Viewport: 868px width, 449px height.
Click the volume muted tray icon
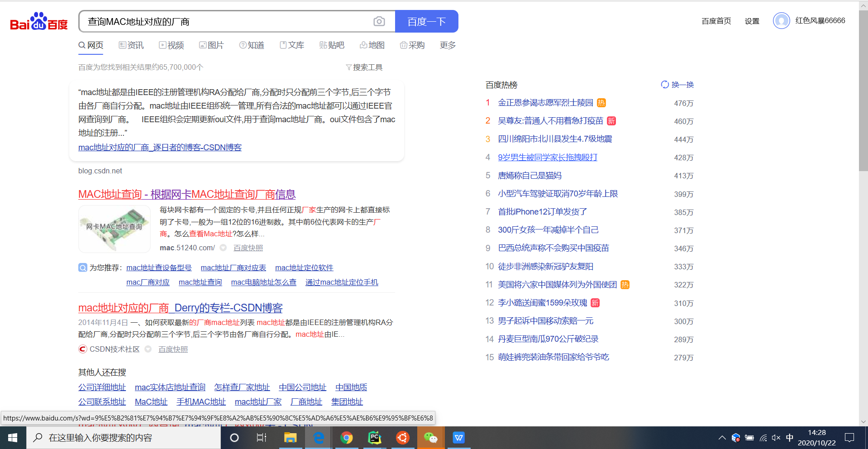click(x=776, y=438)
